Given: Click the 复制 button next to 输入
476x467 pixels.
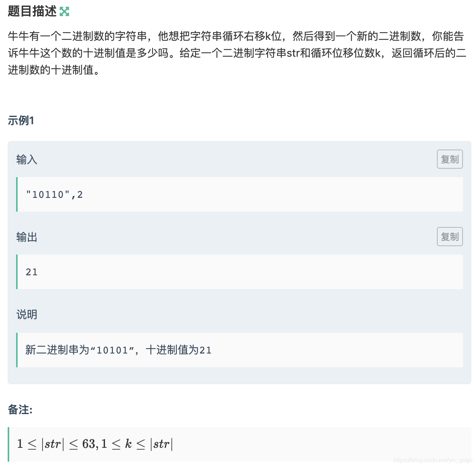Looking at the screenshot, I should (450, 159).
